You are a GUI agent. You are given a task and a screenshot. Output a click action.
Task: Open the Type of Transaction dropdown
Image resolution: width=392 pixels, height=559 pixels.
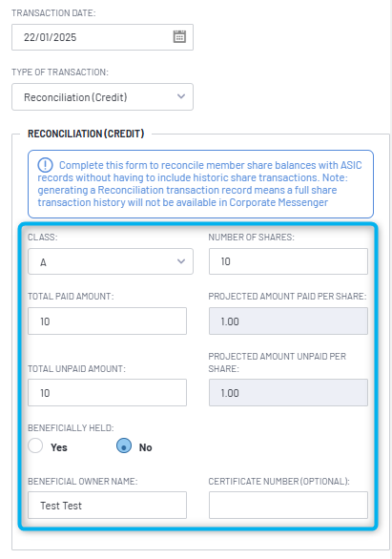pyautogui.click(x=103, y=97)
